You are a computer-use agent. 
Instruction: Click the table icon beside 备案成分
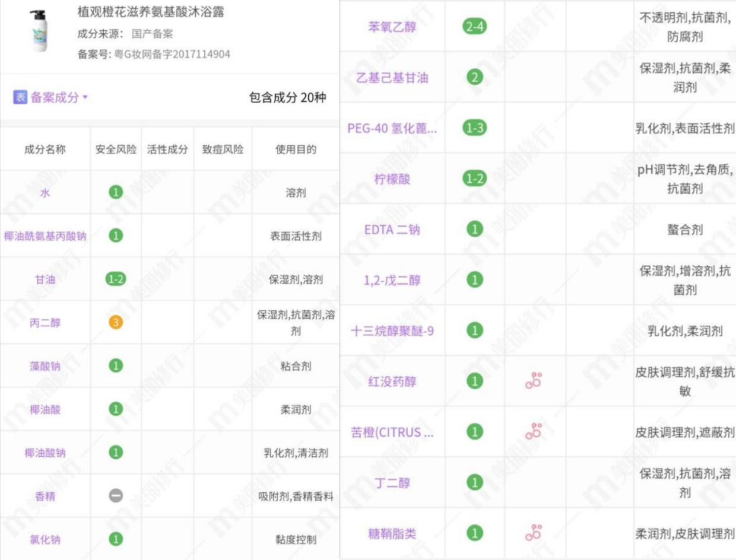click(20, 97)
